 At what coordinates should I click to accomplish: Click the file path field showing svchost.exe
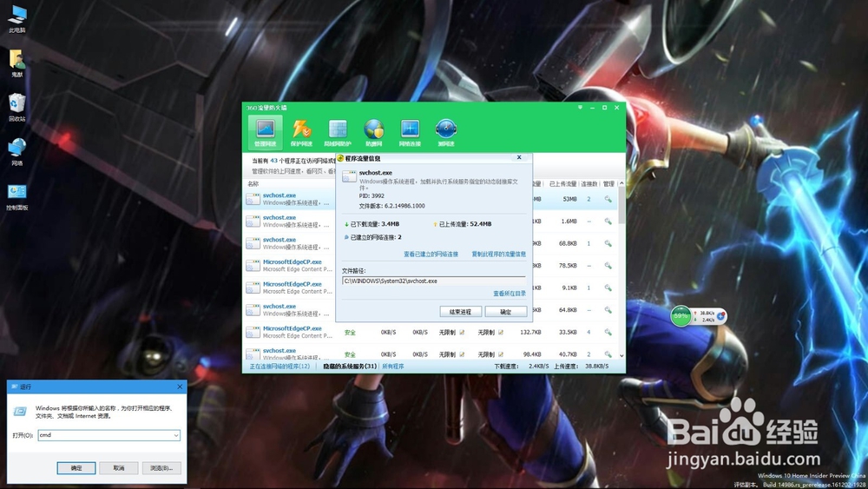pos(433,281)
